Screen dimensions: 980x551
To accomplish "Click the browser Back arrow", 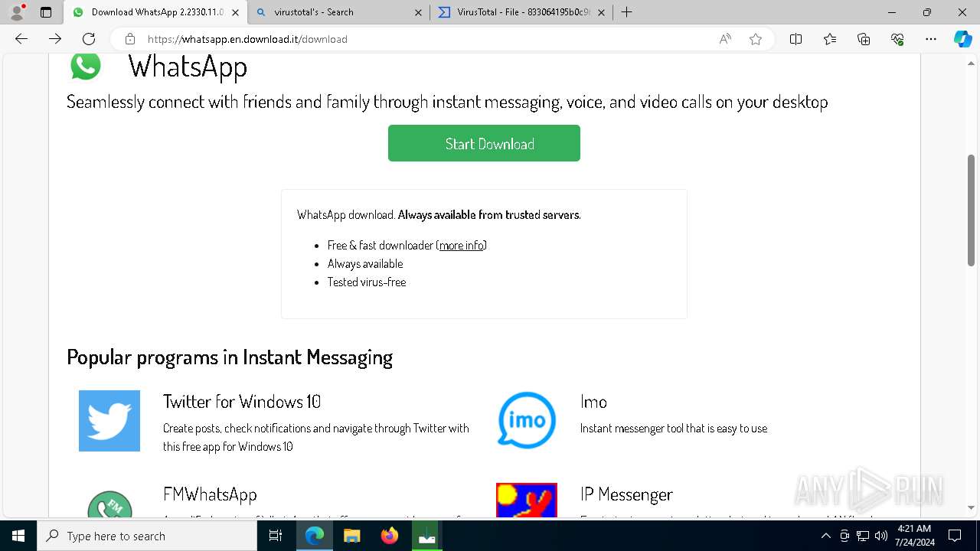I will (21, 39).
